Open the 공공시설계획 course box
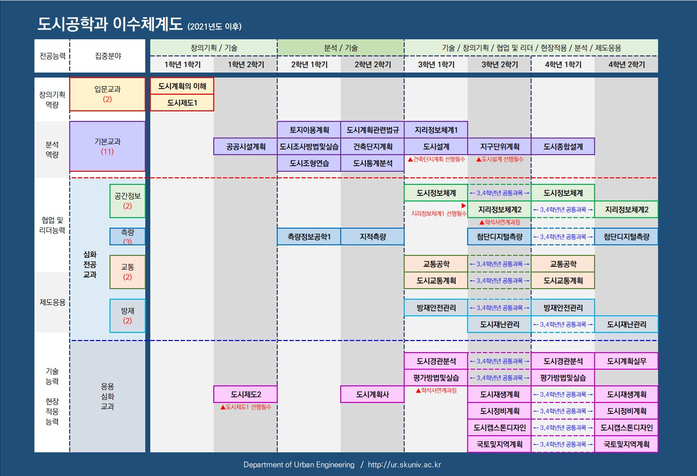The height and width of the screenshot is (476, 697). click(245, 146)
